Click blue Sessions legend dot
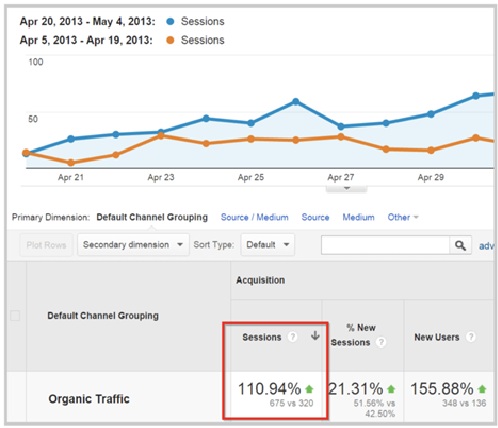 point(170,21)
